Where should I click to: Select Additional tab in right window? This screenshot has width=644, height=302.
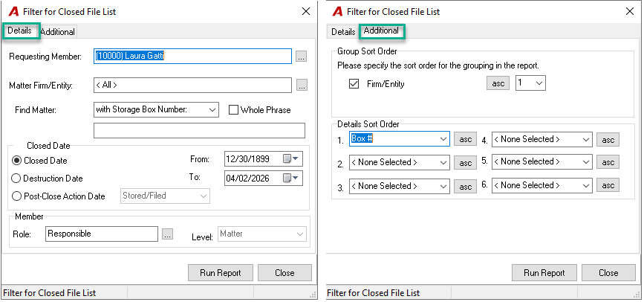click(382, 30)
